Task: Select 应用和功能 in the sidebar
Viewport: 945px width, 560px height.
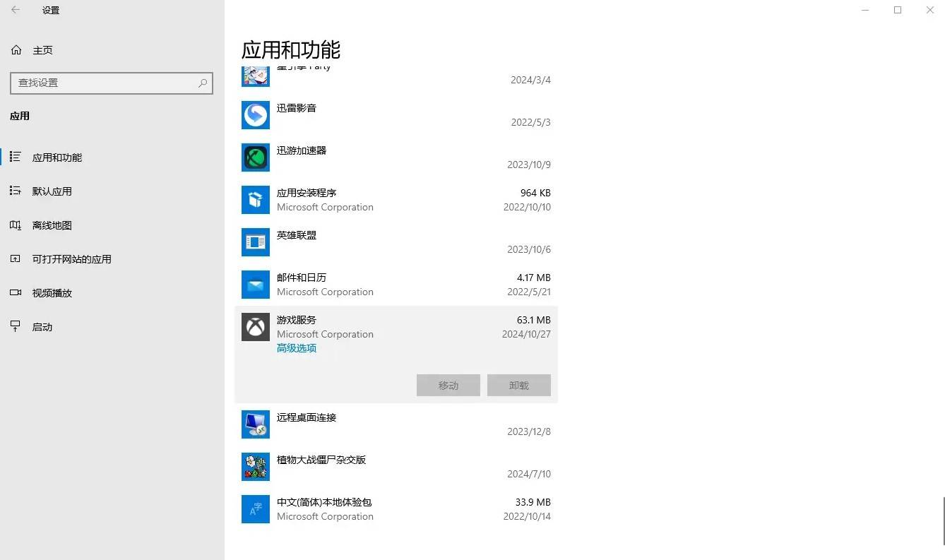Action: point(112,157)
